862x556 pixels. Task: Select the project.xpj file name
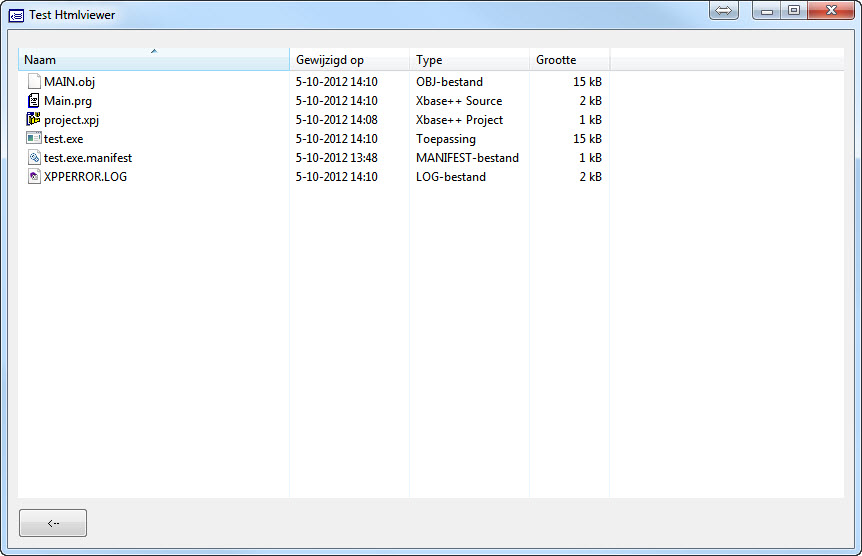click(x=71, y=120)
